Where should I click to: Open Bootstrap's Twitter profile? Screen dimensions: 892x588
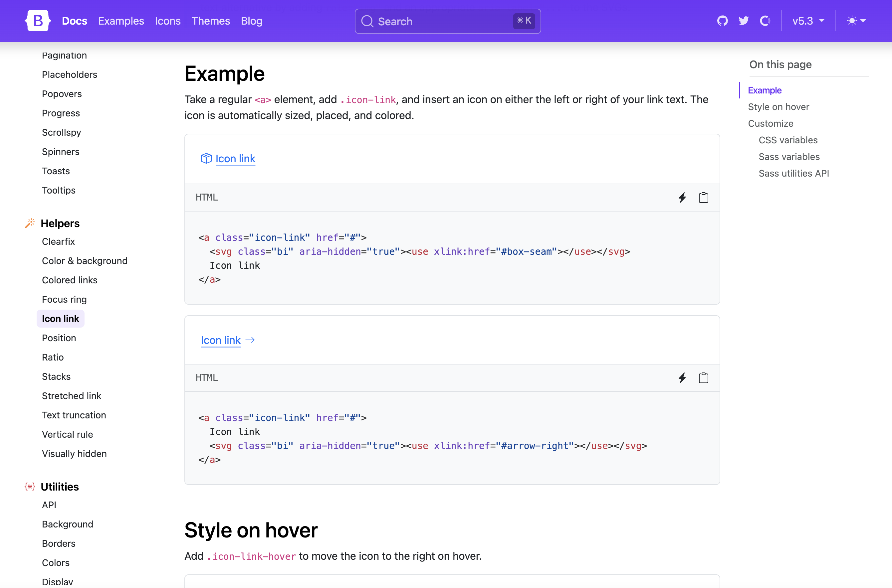744,21
